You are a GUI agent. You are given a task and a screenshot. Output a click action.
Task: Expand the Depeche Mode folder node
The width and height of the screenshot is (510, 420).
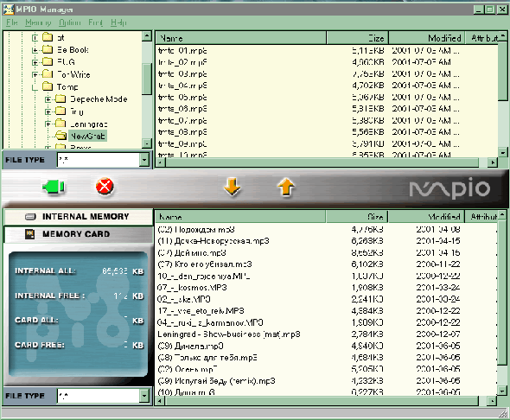[48, 99]
